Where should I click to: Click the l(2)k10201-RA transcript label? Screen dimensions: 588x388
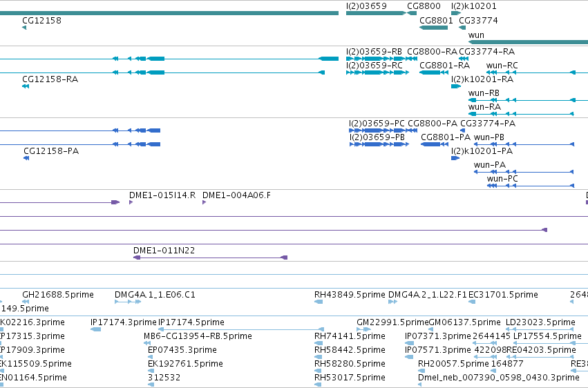pyautogui.click(x=482, y=79)
